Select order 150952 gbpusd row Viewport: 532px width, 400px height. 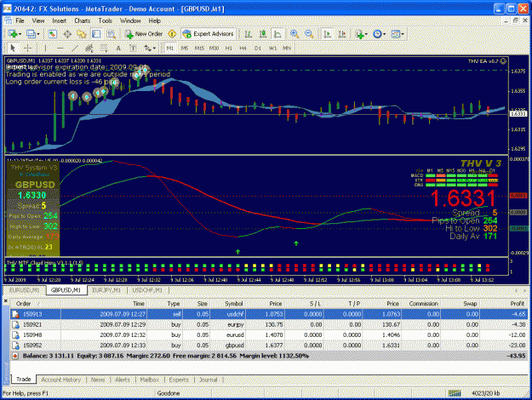[269, 346]
